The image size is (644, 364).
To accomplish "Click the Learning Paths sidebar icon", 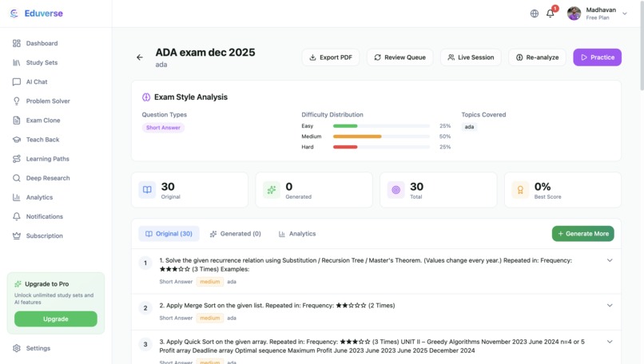I will (x=17, y=159).
